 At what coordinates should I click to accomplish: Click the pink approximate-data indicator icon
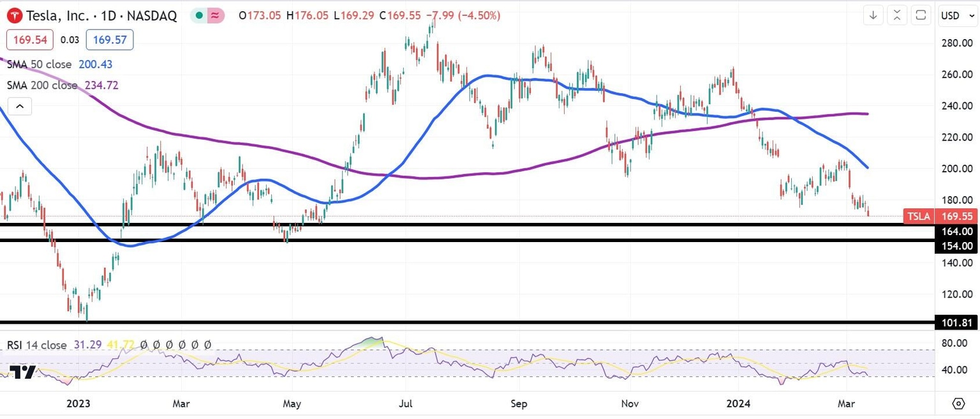216,16
